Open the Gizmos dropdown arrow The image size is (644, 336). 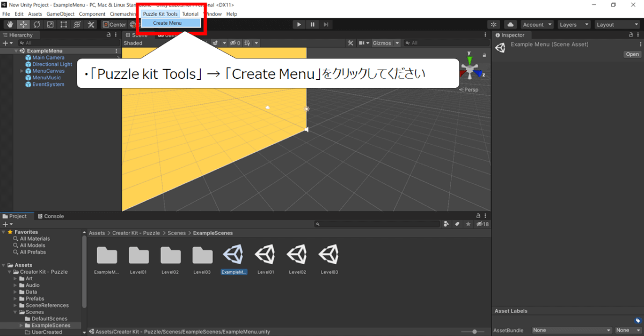[x=397, y=43]
